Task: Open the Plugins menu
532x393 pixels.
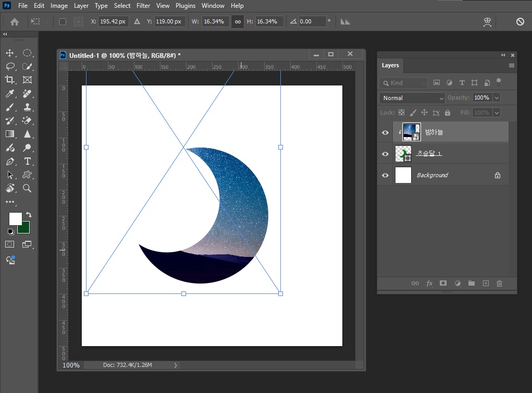Action: [185, 6]
